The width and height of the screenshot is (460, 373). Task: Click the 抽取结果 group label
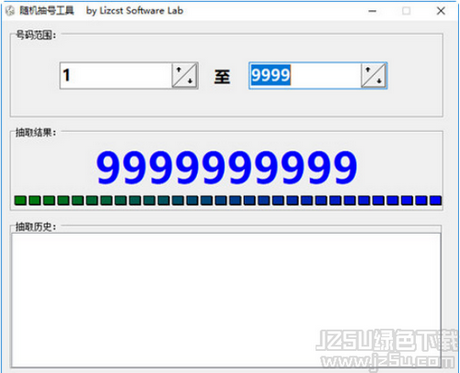point(36,132)
